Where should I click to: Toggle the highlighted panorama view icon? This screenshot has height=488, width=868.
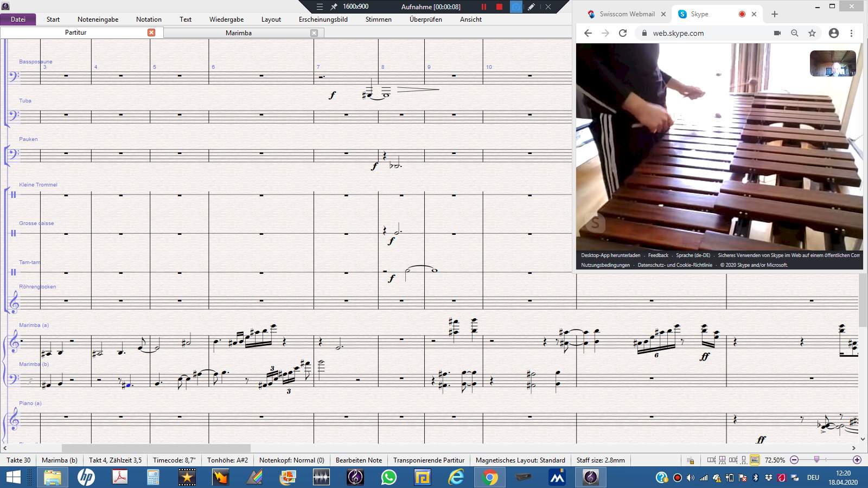(754, 460)
